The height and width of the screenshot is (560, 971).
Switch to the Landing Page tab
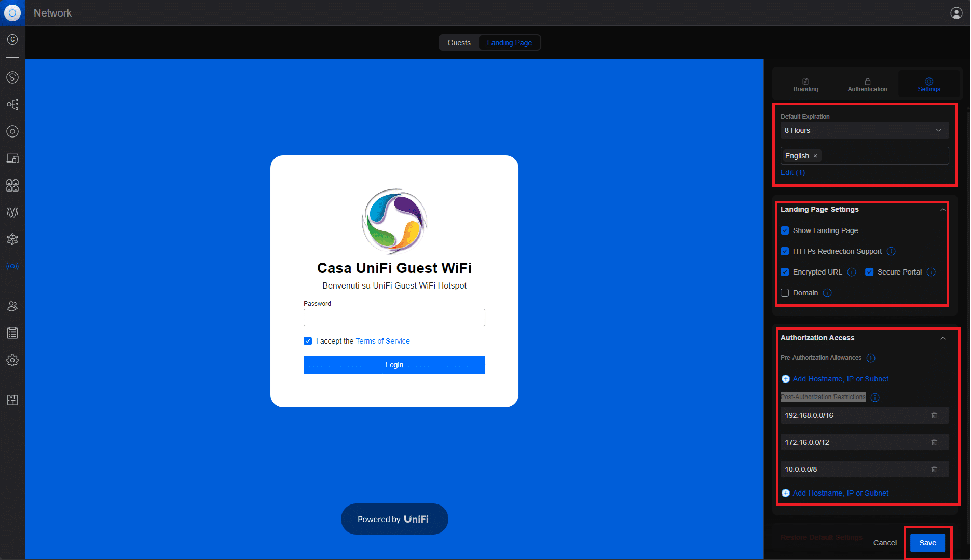(509, 43)
